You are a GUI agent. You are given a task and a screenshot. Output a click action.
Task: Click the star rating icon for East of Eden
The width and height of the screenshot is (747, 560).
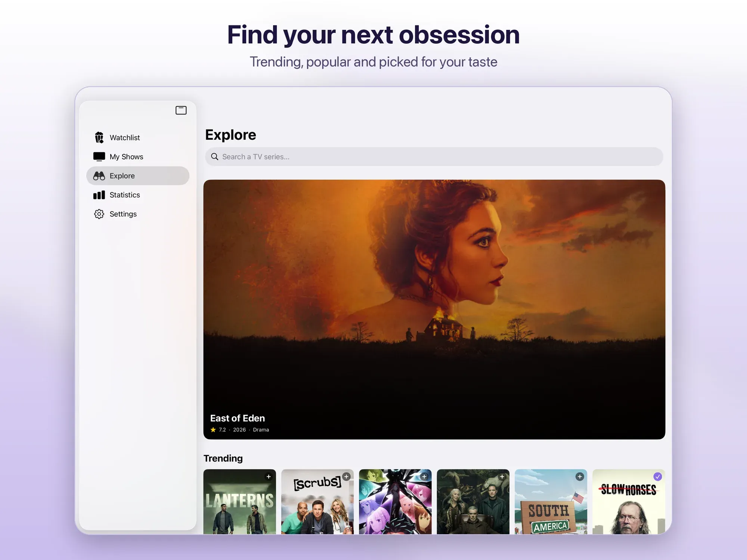[x=213, y=430]
